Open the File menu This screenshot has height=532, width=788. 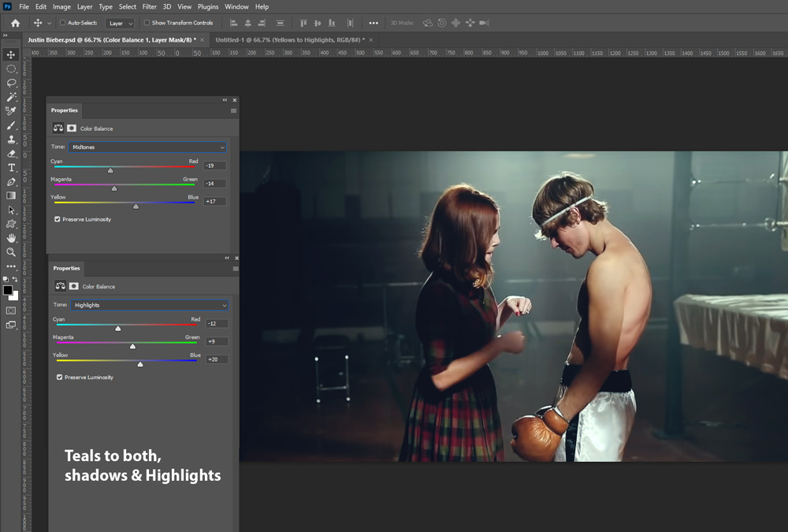click(24, 6)
